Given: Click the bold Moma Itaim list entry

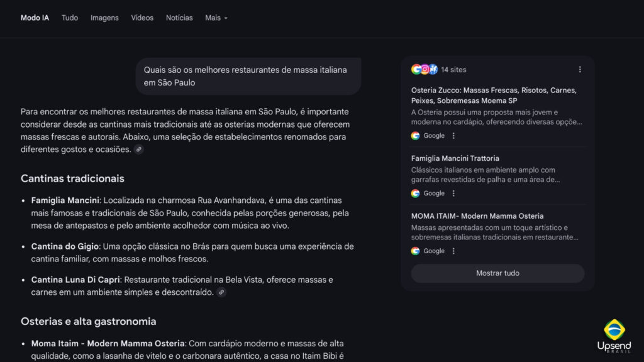Looking at the screenshot, I should click(x=108, y=344).
